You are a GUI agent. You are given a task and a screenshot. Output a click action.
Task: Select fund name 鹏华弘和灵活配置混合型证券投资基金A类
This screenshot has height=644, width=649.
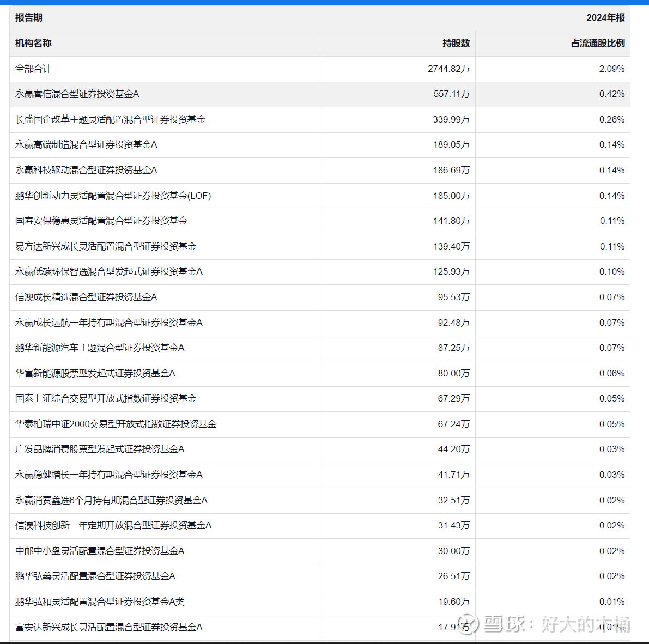click(x=100, y=602)
